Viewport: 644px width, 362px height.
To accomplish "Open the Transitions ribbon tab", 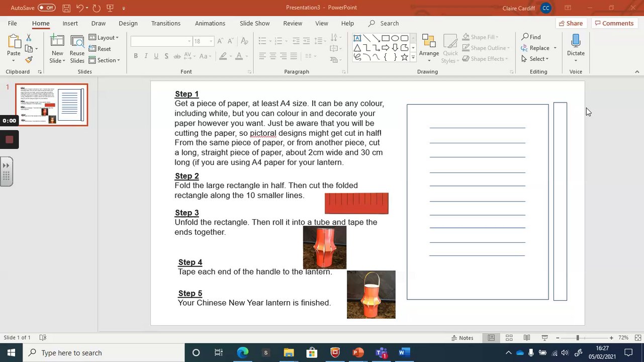I will pos(165,24).
